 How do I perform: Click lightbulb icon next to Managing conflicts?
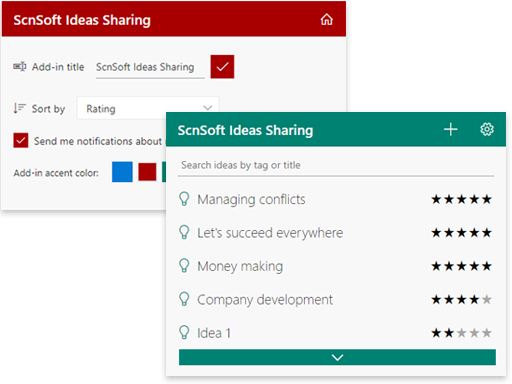(x=184, y=199)
